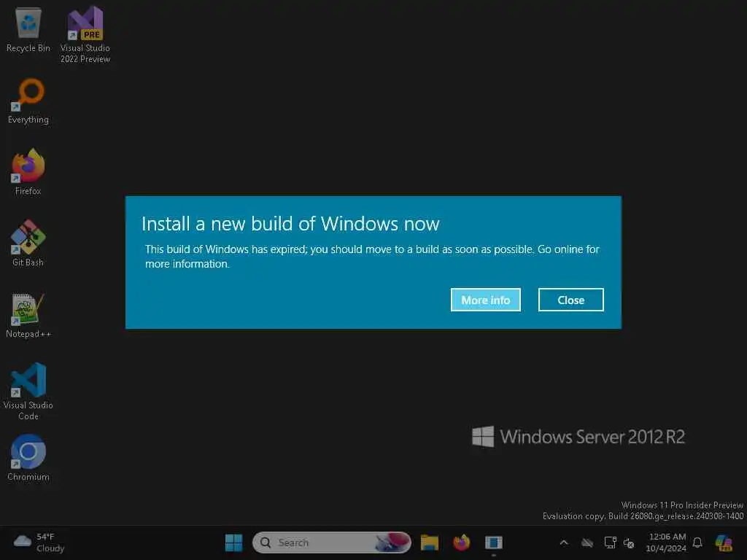Select the Everything search shortcut
The image size is (747, 560).
(x=28, y=101)
